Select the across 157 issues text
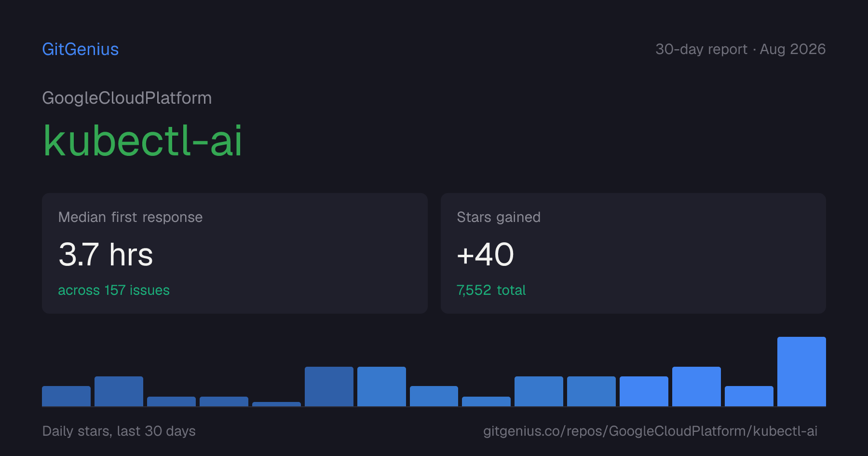This screenshot has height=456, width=868. click(x=114, y=290)
